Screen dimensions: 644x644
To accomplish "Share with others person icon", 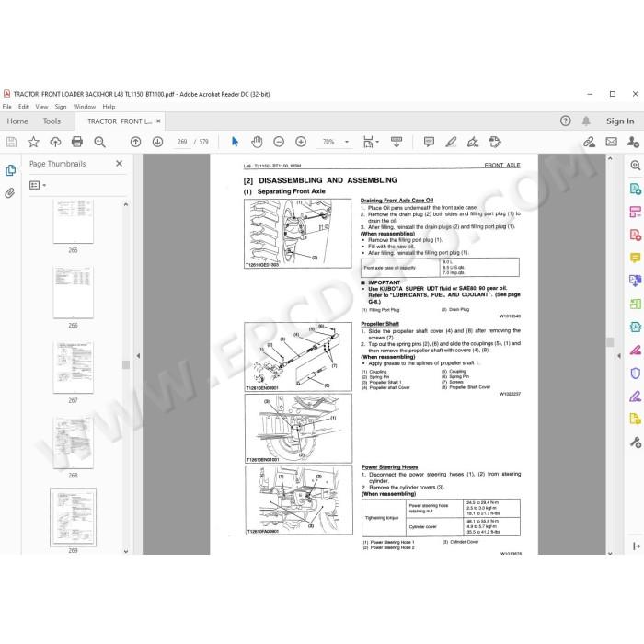I will 633,142.
